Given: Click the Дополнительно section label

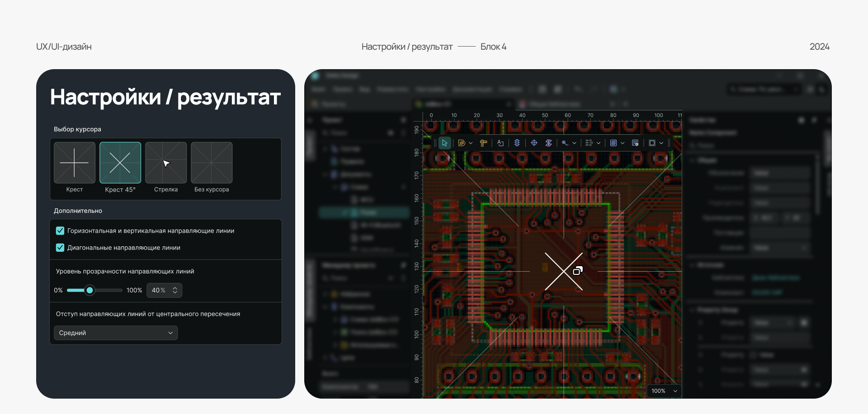Looking at the screenshot, I should pyautogui.click(x=78, y=211).
